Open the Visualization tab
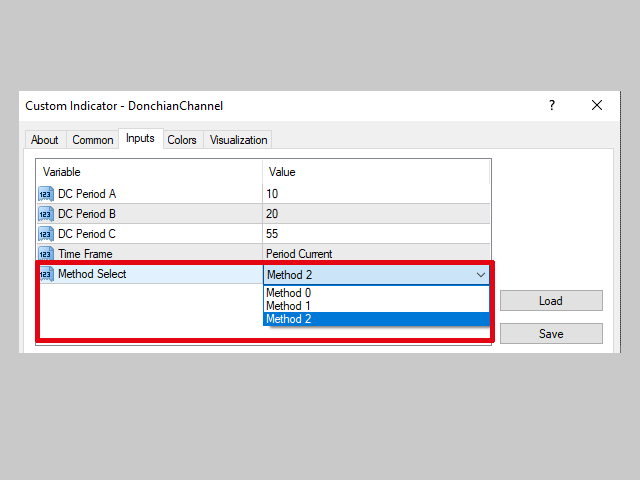Screen dimensions: 640x480 point(238,140)
